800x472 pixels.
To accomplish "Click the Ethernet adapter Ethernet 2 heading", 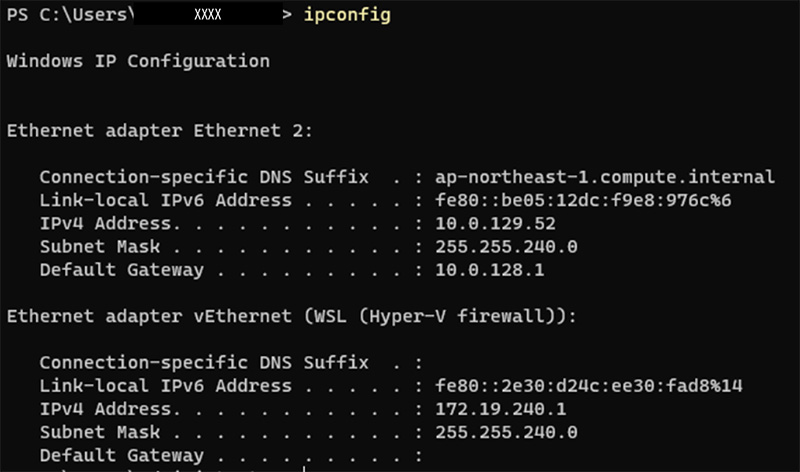I will point(160,130).
